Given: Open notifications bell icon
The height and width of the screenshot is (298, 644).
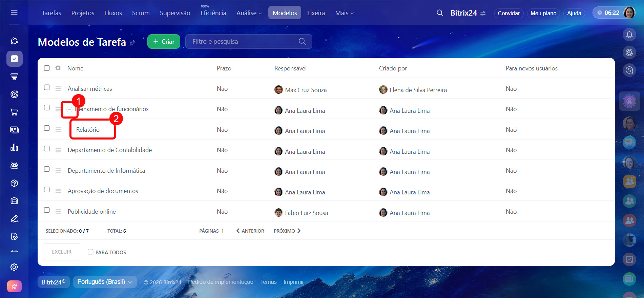Looking at the screenshot, I should pyautogui.click(x=629, y=35).
